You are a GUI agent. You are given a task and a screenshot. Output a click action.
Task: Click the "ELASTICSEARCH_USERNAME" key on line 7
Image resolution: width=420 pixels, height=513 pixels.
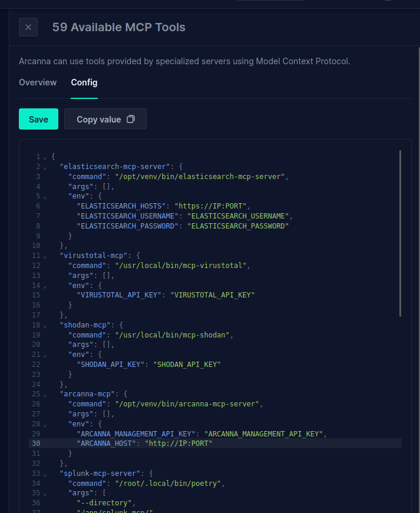tap(128, 216)
